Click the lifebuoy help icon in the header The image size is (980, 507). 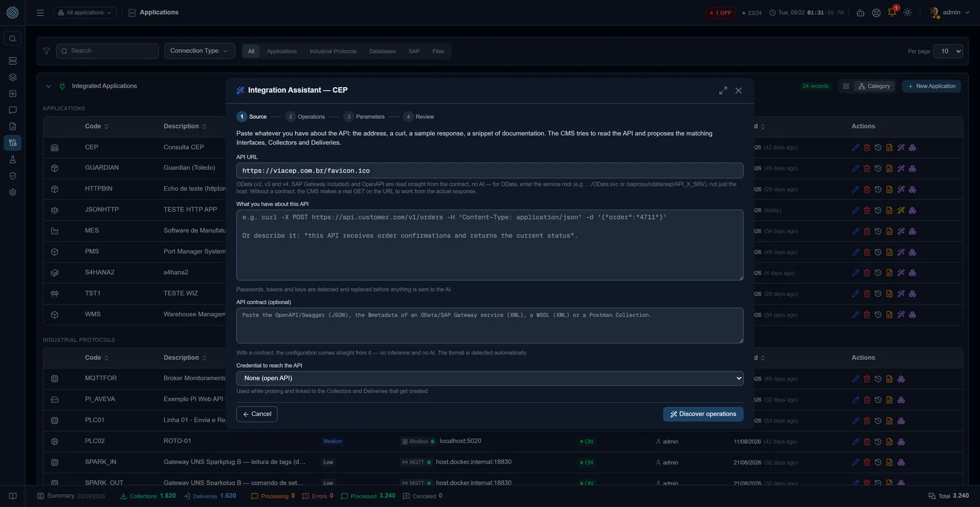point(876,12)
